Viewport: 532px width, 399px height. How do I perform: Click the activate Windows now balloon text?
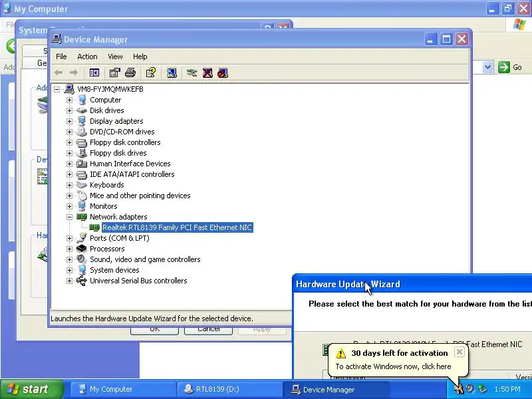(x=393, y=366)
